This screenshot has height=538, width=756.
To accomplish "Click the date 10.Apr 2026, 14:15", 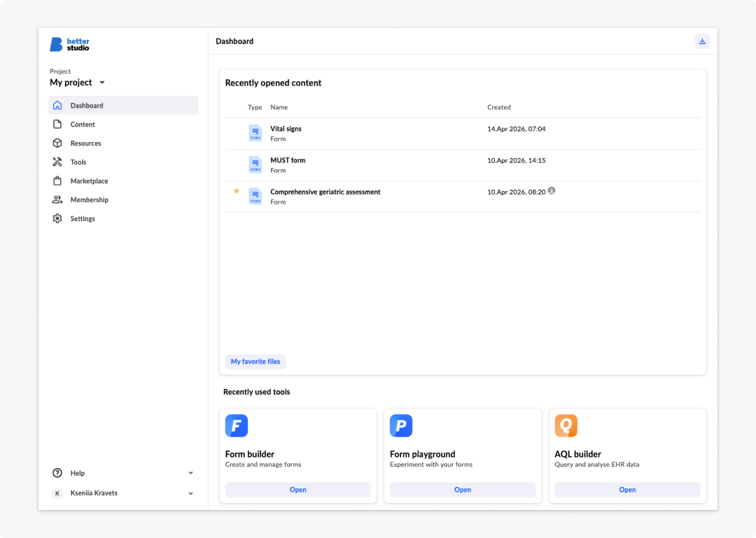I will [516, 160].
